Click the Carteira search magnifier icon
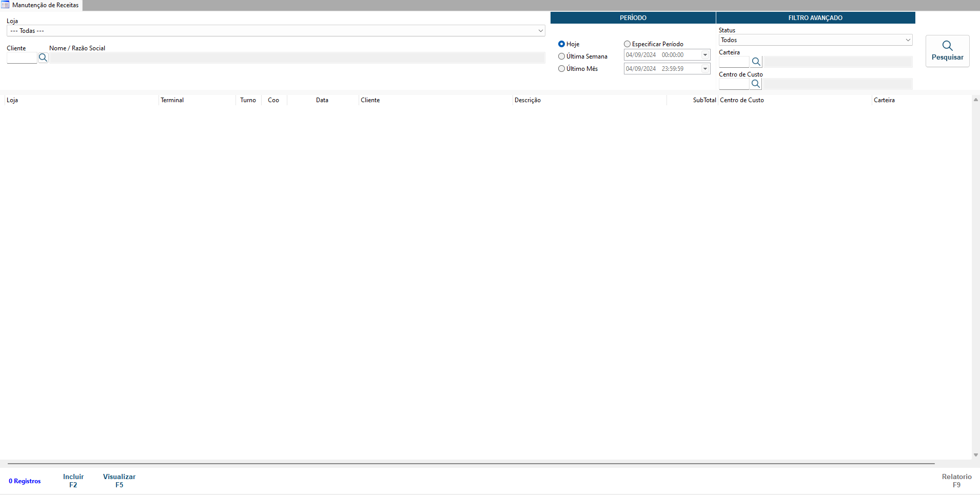Viewport: 980px width, 495px height. tap(756, 62)
